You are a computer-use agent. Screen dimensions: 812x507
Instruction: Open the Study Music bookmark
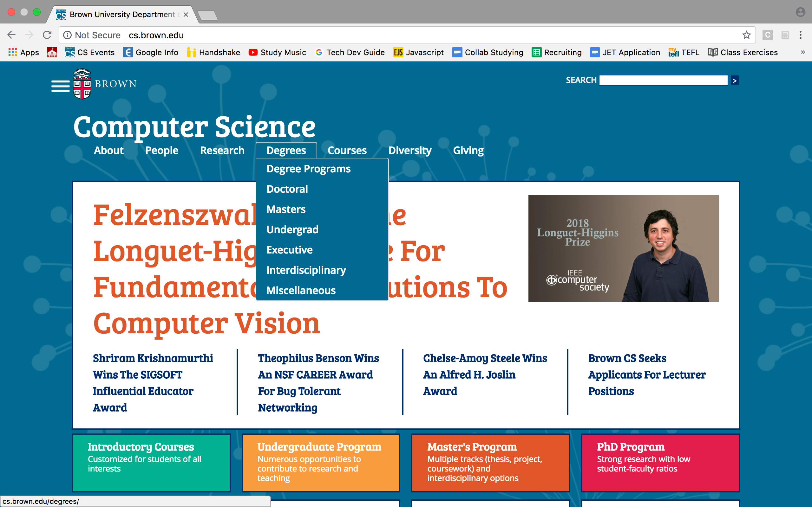[x=278, y=52]
